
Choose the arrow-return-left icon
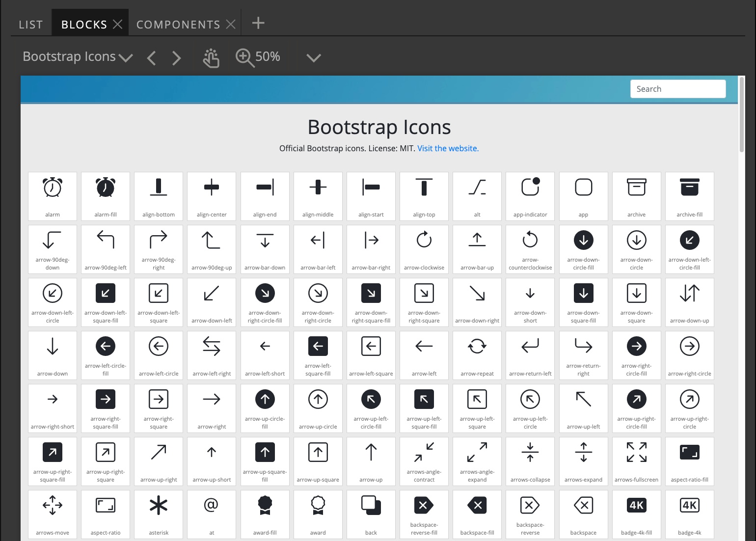(530, 355)
